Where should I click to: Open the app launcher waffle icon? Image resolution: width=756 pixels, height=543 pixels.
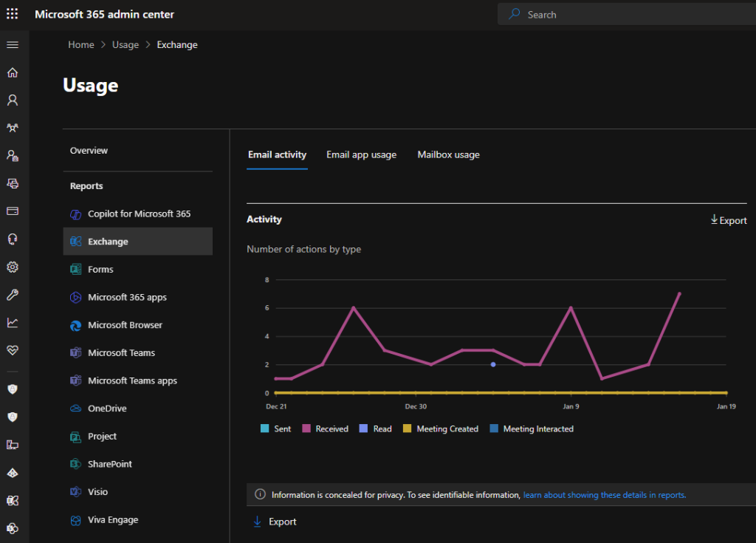pos(12,14)
